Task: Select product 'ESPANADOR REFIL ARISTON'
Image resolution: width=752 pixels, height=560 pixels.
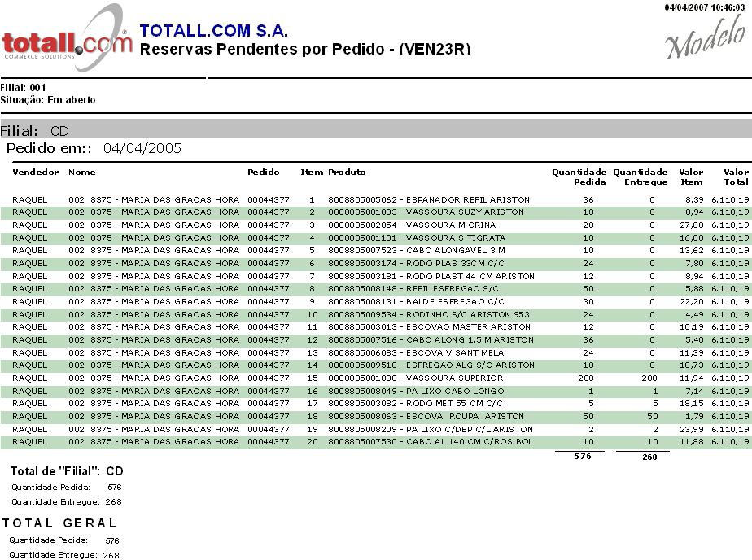Action: [x=468, y=199]
